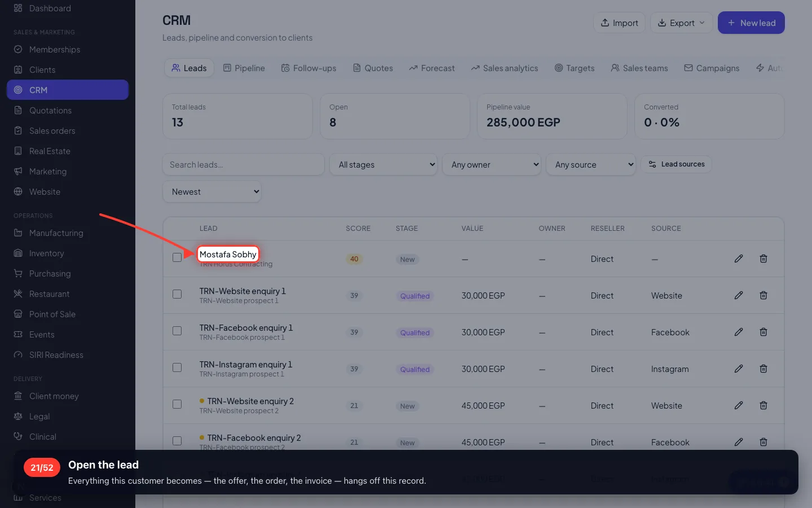The height and width of the screenshot is (508, 812).
Task: Select the TRN-Website enquiry 2 checkbox
Action: (177, 404)
